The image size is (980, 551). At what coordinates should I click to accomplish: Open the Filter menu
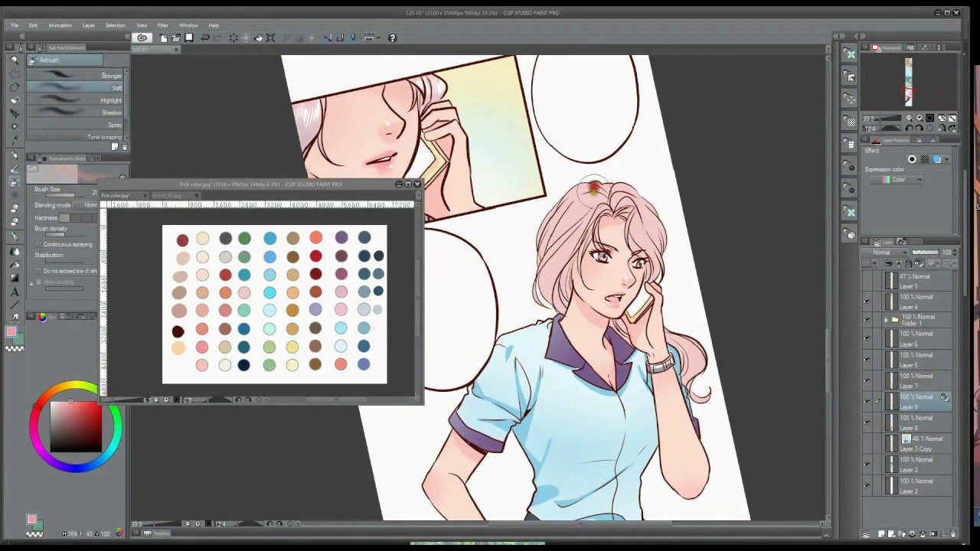(x=163, y=25)
